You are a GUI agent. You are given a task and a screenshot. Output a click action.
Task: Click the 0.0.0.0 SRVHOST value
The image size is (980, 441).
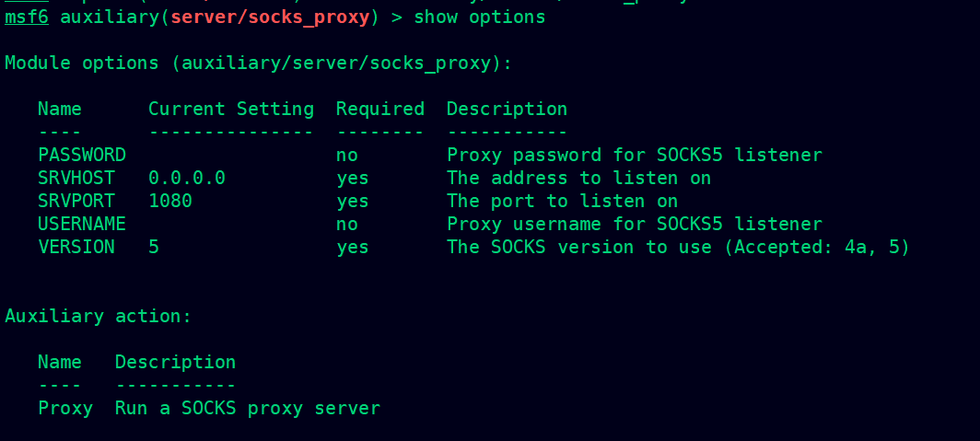187,178
